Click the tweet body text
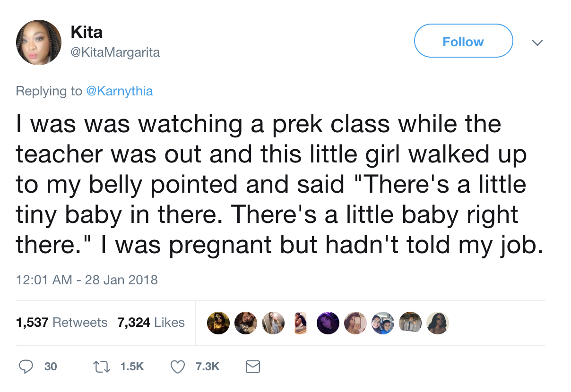Screen dimensions: 571x392 pos(279,185)
